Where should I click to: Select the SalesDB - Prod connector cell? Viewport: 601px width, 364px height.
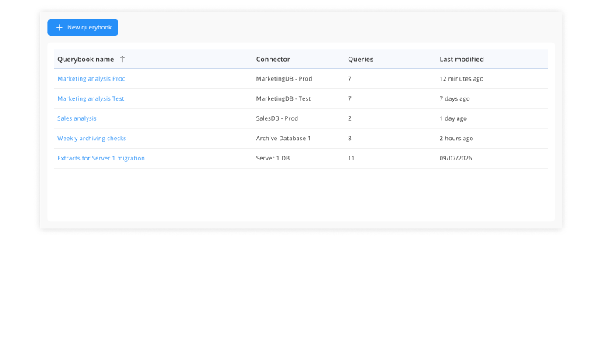point(276,118)
